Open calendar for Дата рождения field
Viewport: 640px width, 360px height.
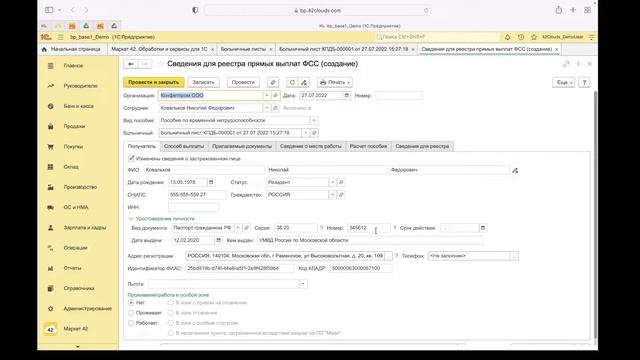pos(211,182)
